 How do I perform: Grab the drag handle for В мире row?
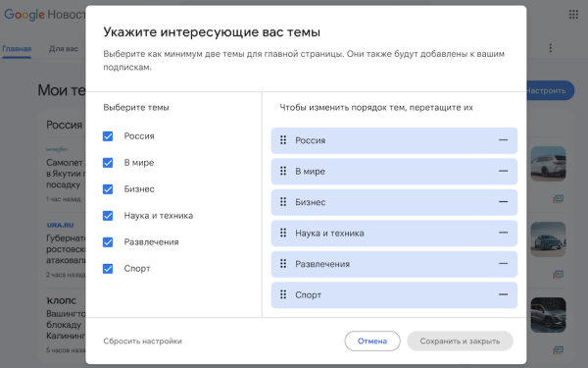point(283,171)
